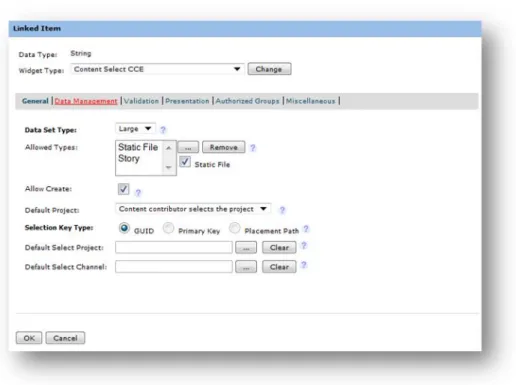The height and width of the screenshot is (385, 516).
Task: Switch to the General tab
Action: [35, 101]
